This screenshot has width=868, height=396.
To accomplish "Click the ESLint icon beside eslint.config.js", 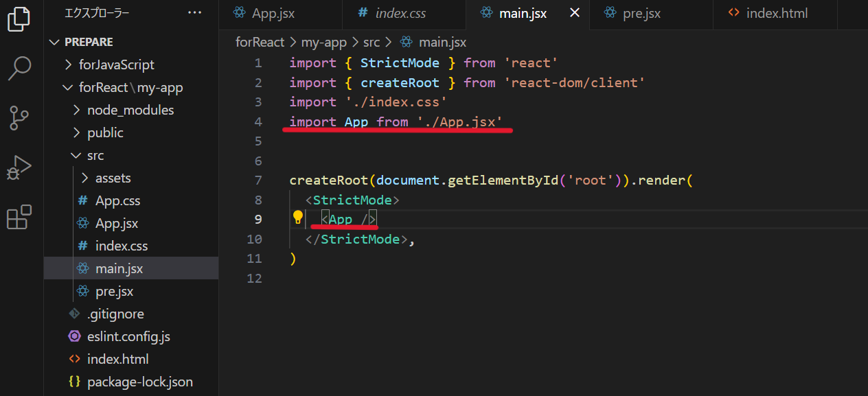I will (75, 336).
